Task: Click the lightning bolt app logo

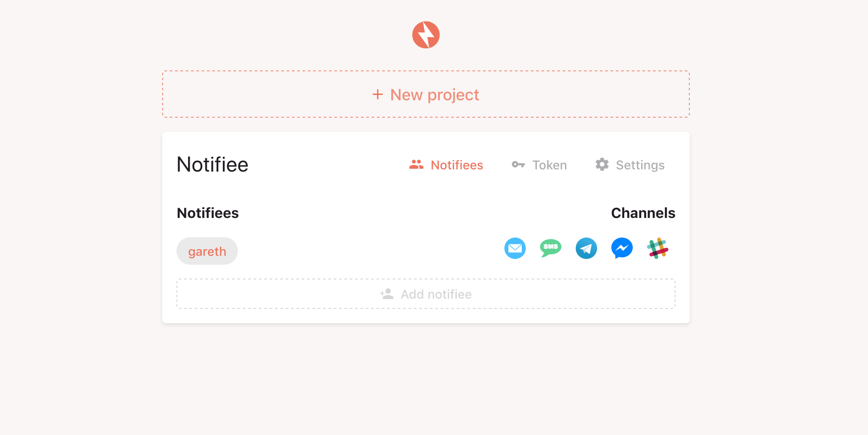Action: 426,34
